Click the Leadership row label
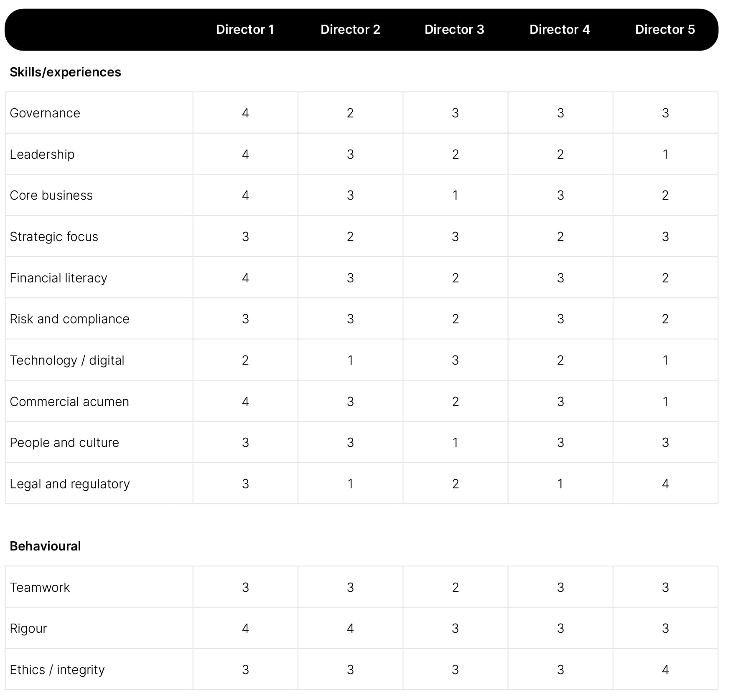This screenshot has width=733, height=700. 42,155
